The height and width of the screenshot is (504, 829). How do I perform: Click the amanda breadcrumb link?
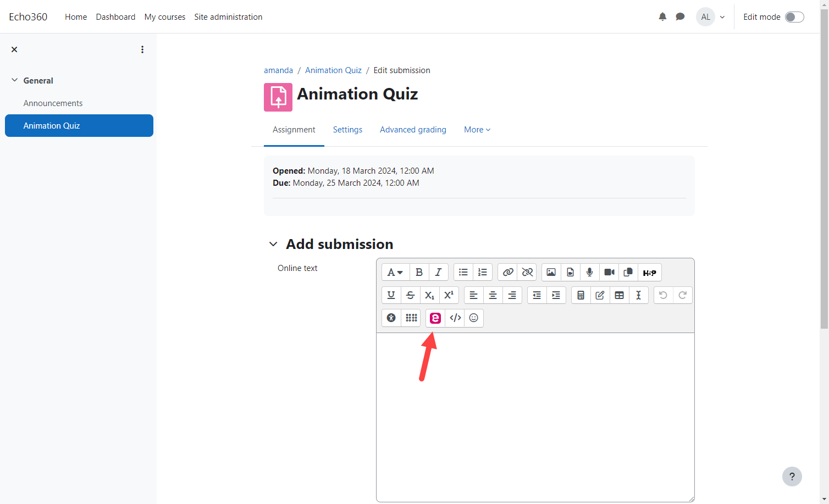coord(278,70)
